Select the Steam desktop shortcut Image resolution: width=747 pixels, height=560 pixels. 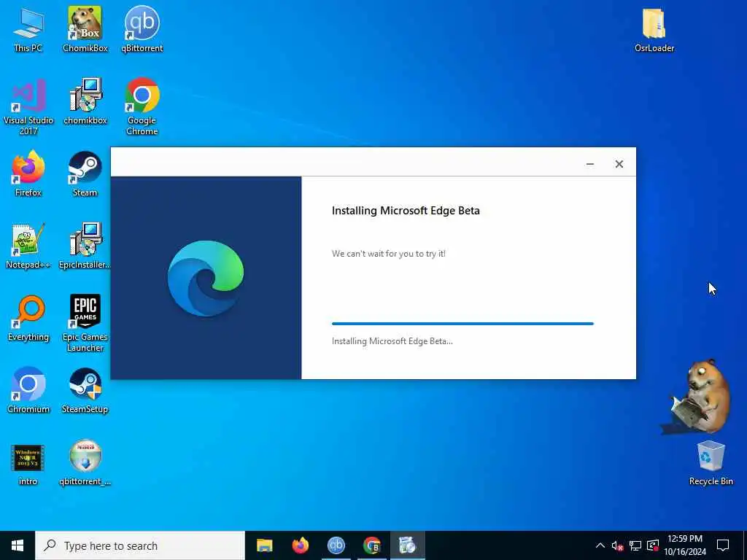85,174
